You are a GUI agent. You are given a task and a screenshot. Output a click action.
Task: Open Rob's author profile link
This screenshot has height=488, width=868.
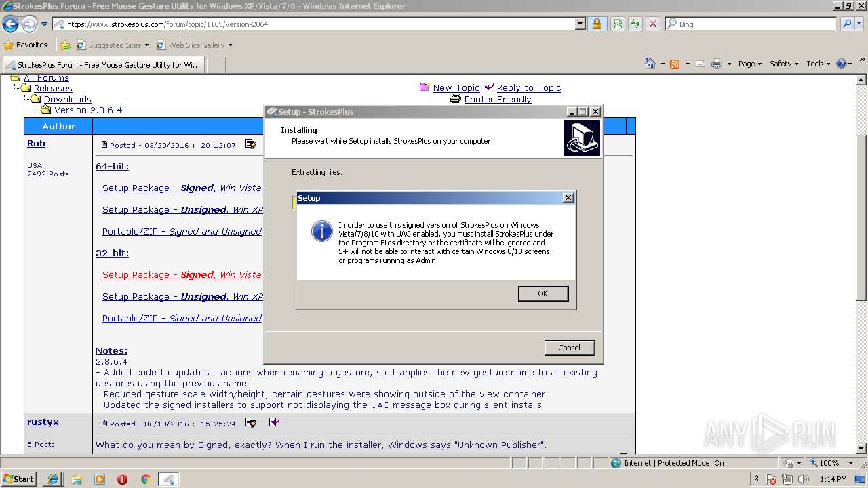tap(36, 143)
